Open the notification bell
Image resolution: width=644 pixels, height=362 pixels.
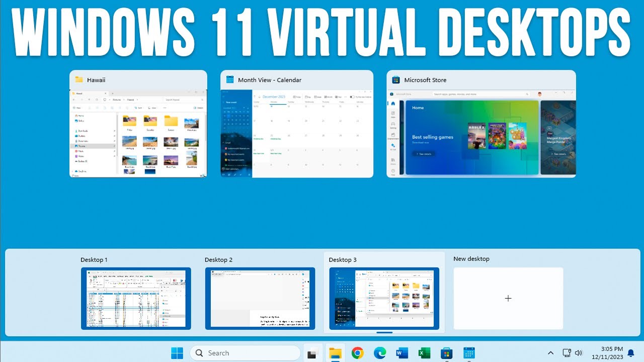(x=631, y=353)
